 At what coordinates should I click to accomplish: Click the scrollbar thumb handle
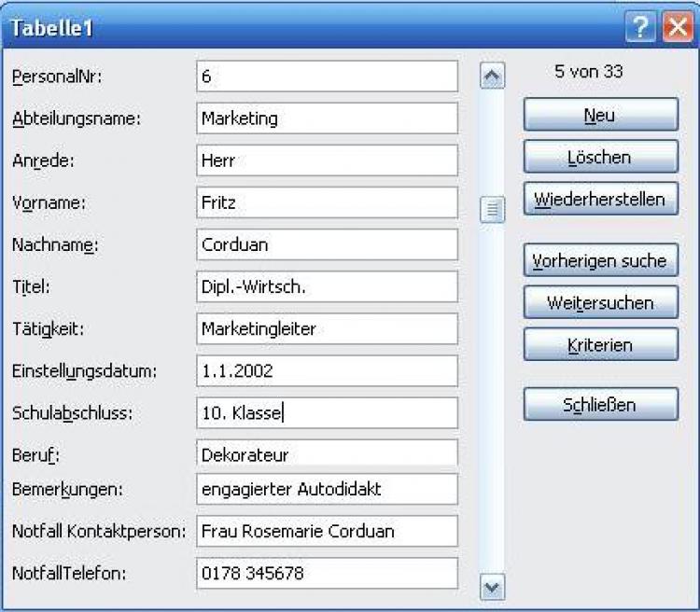[x=492, y=210]
